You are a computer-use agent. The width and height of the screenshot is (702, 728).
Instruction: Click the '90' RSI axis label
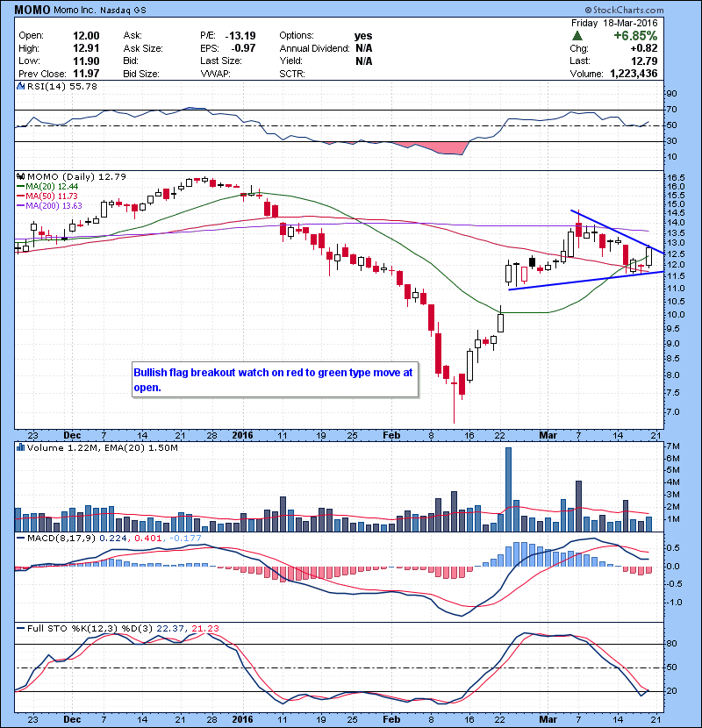[671, 94]
